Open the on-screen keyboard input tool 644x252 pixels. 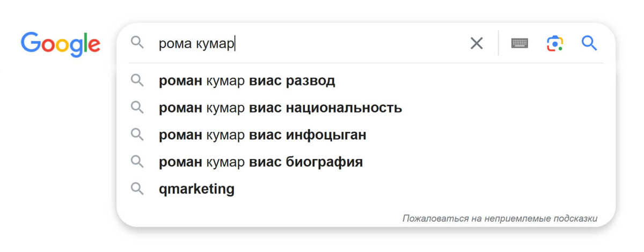(519, 44)
